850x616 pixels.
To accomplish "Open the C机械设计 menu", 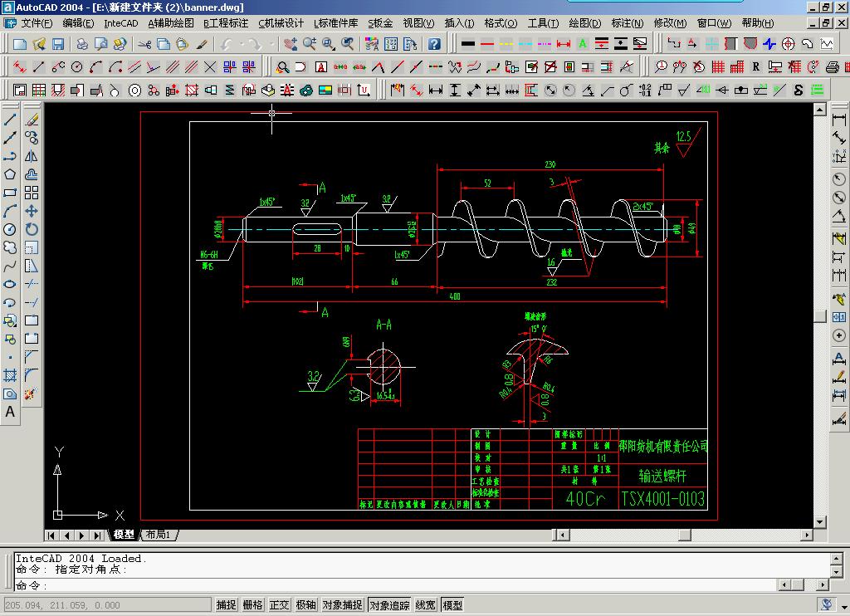I will click(x=281, y=23).
